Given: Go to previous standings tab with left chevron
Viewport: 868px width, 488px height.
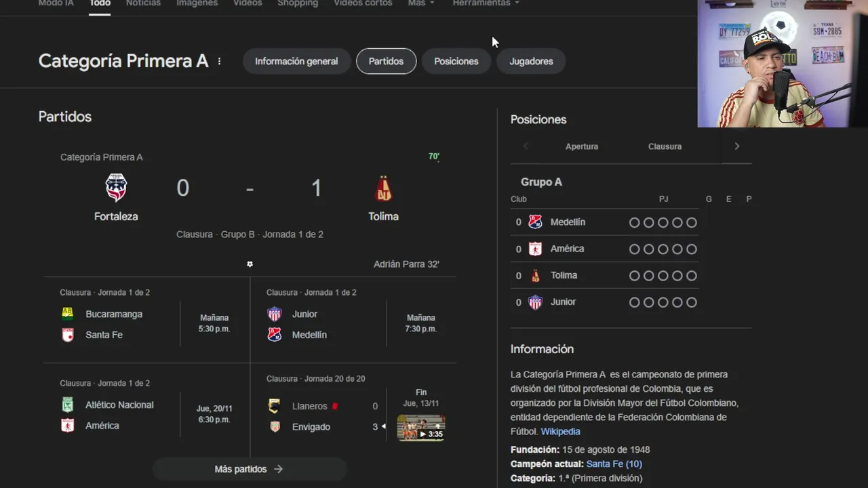Looking at the screenshot, I should (526, 146).
